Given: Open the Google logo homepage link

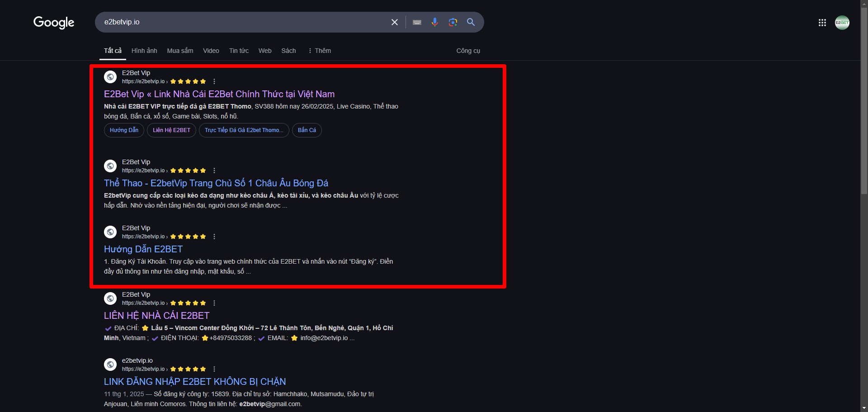Looking at the screenshot, I should click(x=54, y=22).
